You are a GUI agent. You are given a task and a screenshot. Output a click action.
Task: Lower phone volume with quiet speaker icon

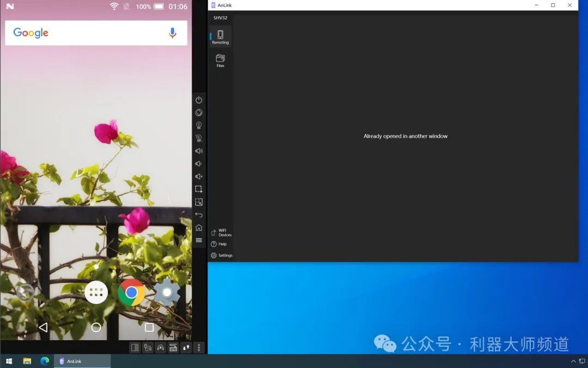click(x=199, y=163)
